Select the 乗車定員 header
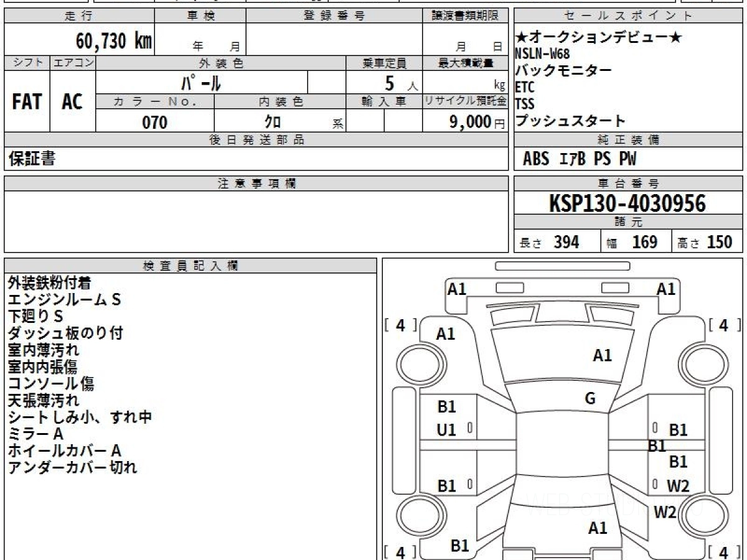 point(384,63)
